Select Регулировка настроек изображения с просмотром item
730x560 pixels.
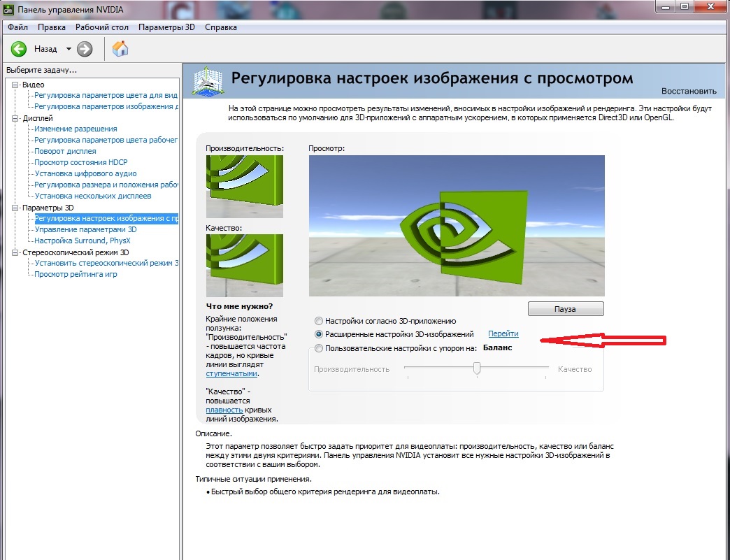click(106, 218)
